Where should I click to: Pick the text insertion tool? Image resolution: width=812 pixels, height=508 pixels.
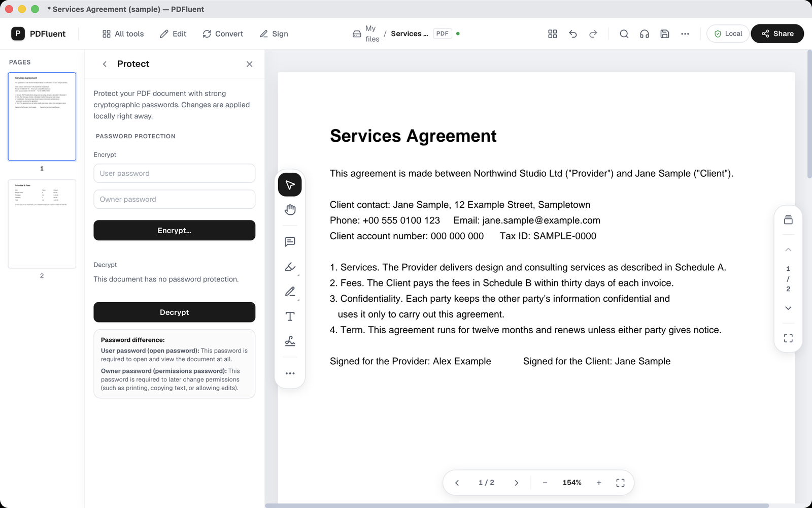(x=290, y=316)
